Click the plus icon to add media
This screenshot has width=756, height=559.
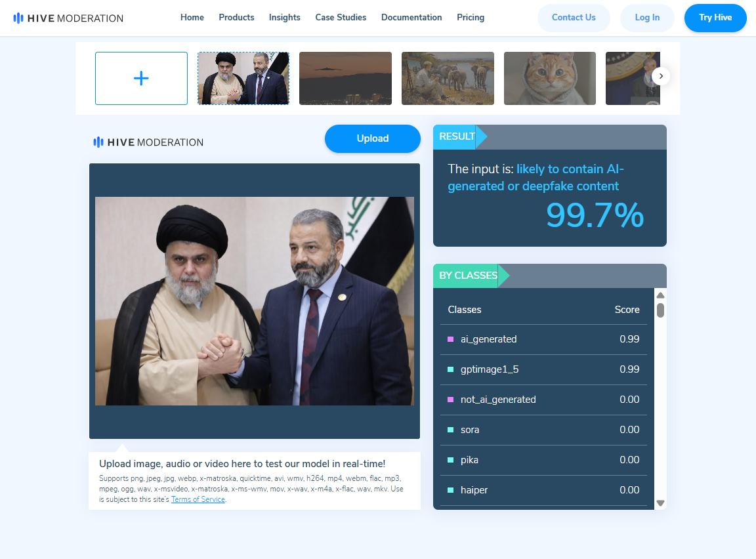[x=141, y=78]
